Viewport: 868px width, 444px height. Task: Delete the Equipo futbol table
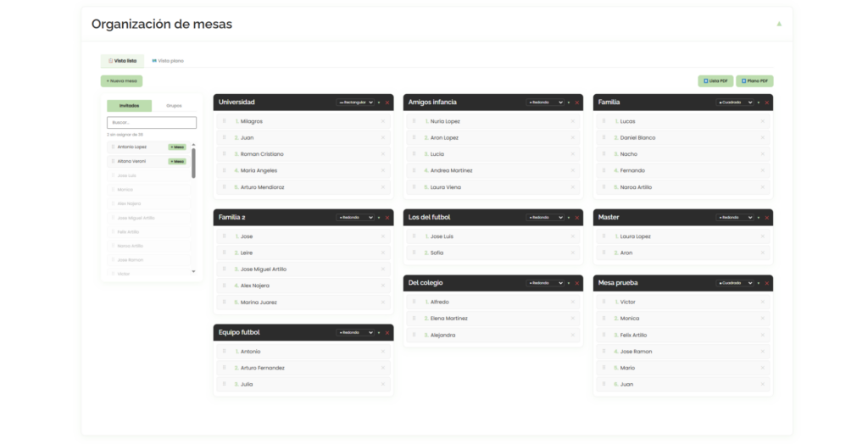point(387,333)
